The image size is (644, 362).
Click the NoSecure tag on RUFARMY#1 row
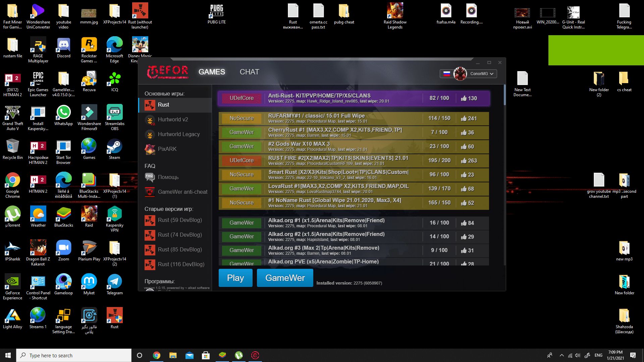(x=241, y=118)
